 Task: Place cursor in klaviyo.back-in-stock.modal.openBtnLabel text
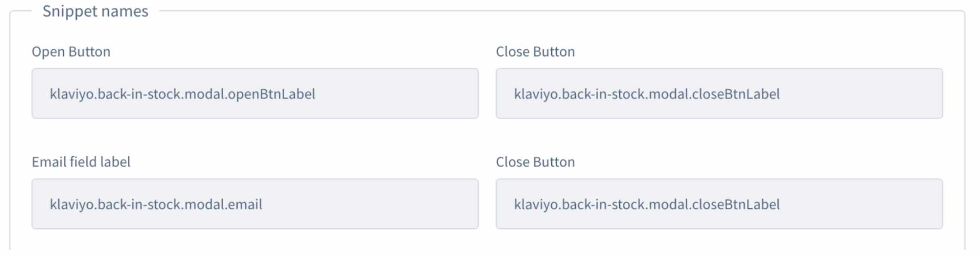click(182, 94)
